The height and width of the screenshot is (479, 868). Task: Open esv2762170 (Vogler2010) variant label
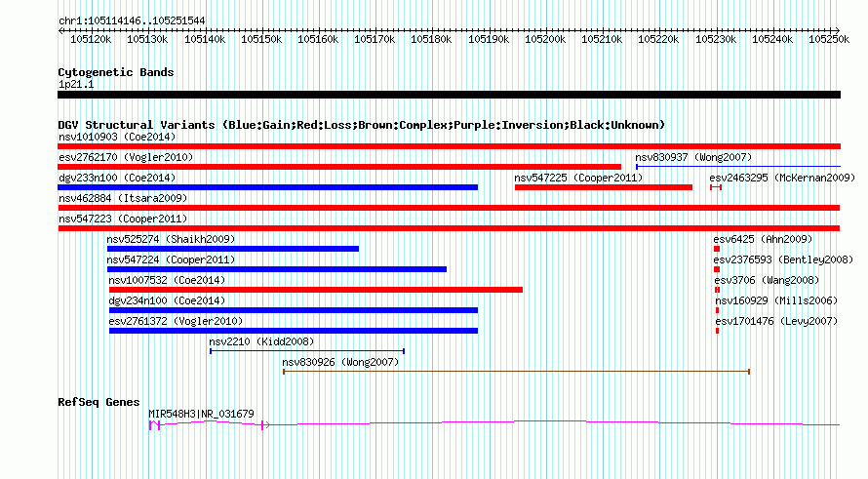(126, 157)
